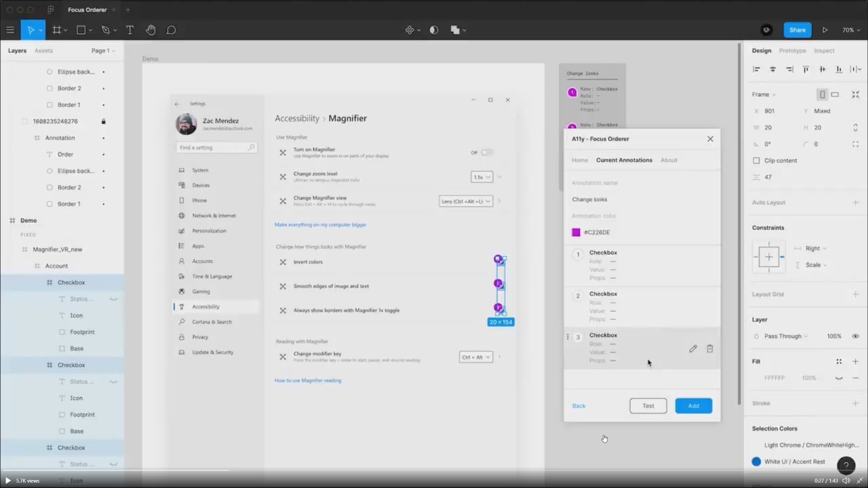Click the Fill style dots icon

839,361
